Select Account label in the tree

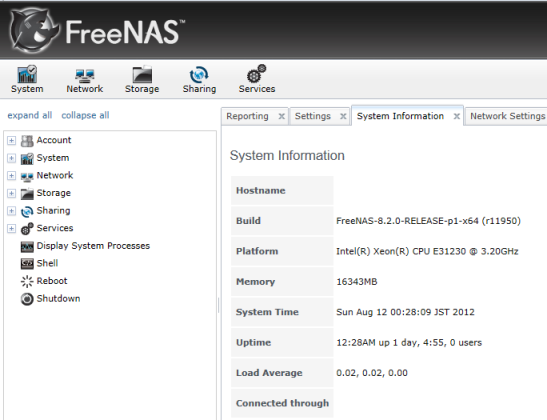54,140
